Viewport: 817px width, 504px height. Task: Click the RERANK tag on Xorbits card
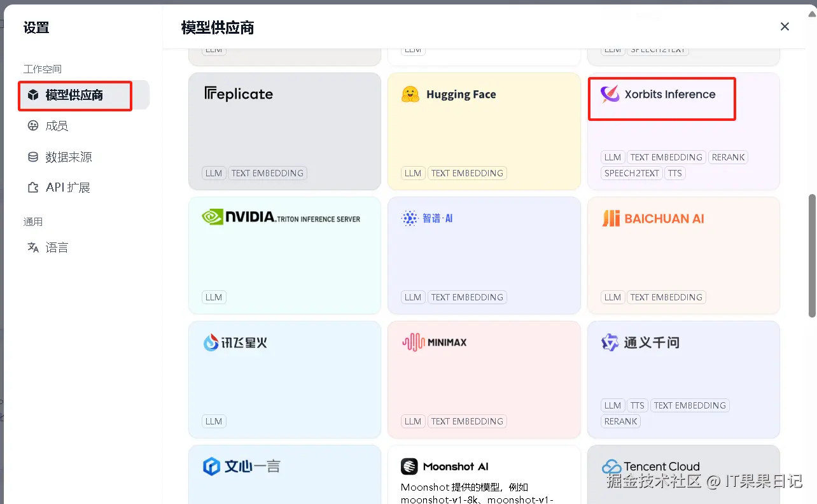pos(728,157)
